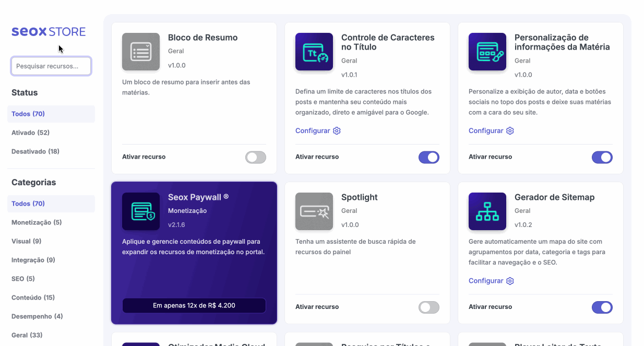Click the Bloco de Resumo title
644x346 pixels.
coord(202,38)
